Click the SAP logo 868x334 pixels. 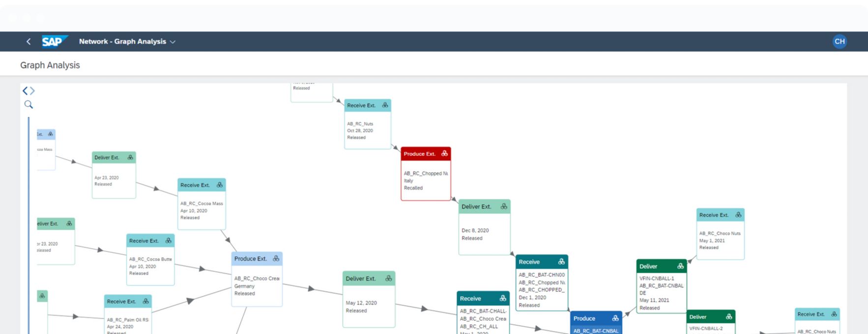click(54, 42)
